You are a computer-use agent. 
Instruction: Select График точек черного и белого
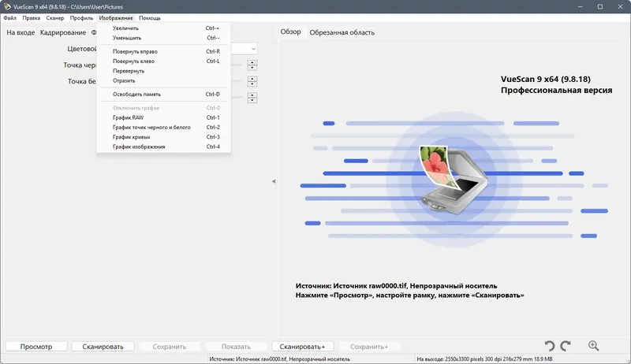(x=163, y=127)
